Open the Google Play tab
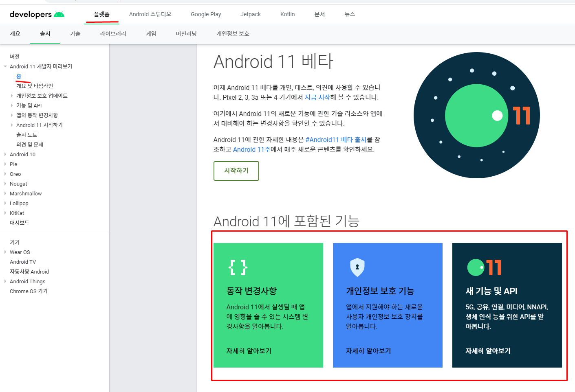Screen dimensions: 575x392 pyautogui.click(x=206, y=14)
